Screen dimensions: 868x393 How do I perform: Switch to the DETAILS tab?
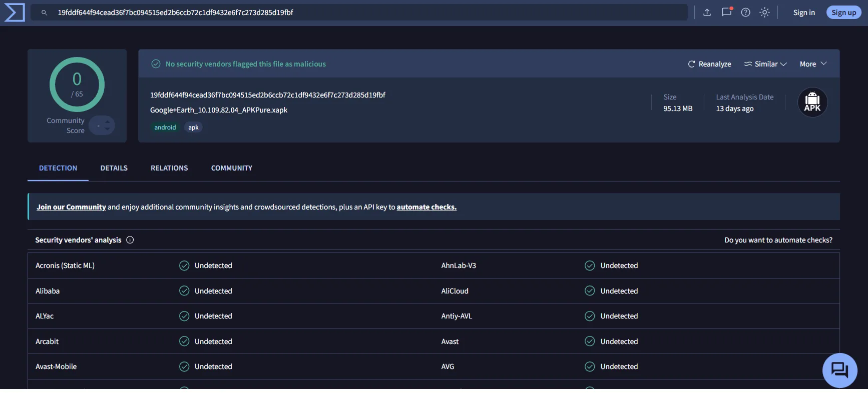(114, 168)
